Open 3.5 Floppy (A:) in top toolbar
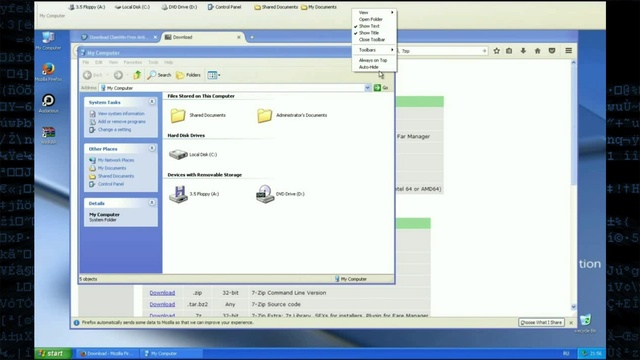The image size is (640, 360). 87,7
